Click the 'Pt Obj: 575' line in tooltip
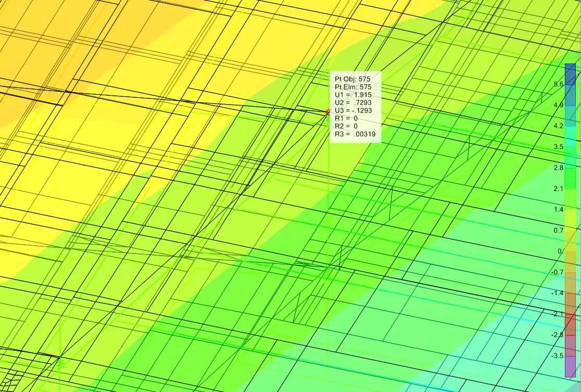The height and width of the screenshot is (392, 581). click(x=352, y=79)
